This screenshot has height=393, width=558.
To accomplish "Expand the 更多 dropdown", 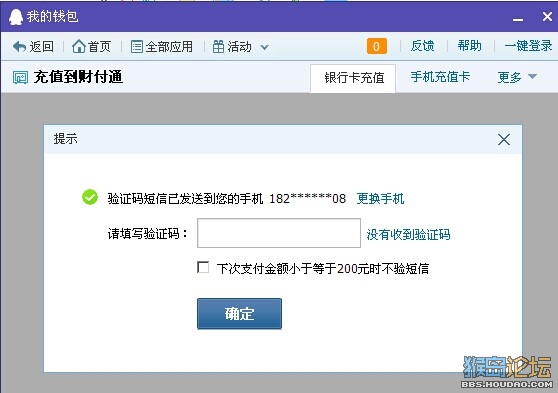I will [x=517, y=77].
